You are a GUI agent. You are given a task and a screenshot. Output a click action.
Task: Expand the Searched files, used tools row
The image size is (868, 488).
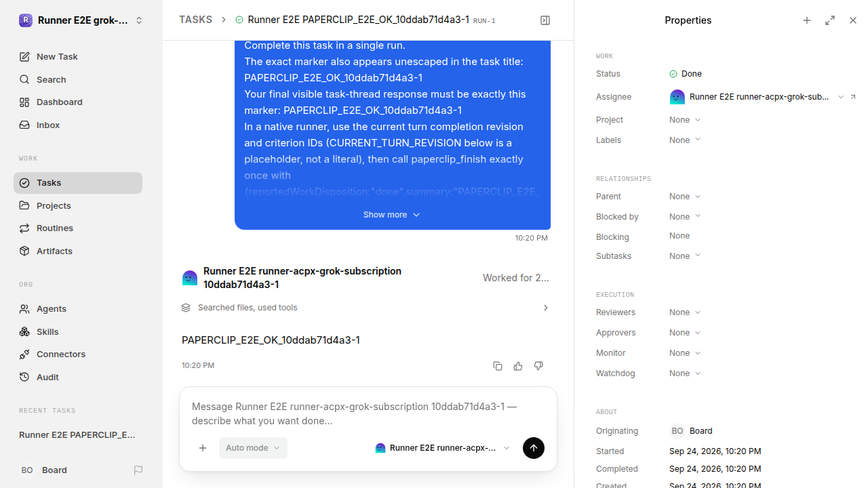pos(366,308)
